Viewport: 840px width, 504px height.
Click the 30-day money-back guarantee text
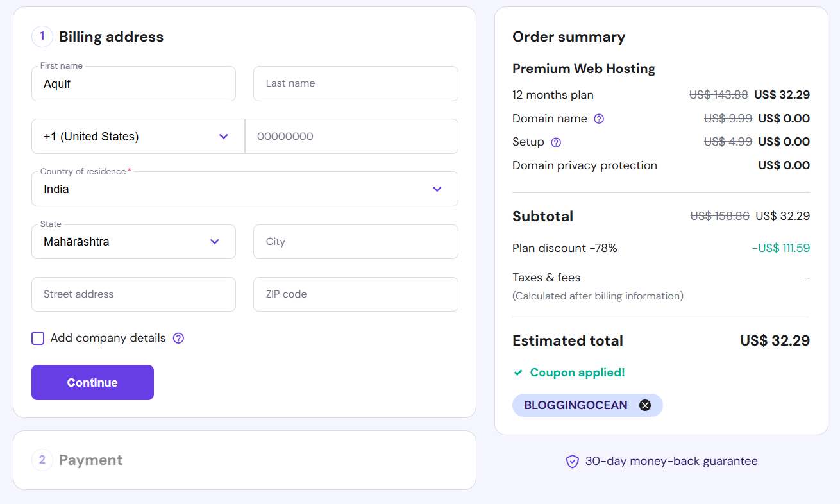click(671, 461)
